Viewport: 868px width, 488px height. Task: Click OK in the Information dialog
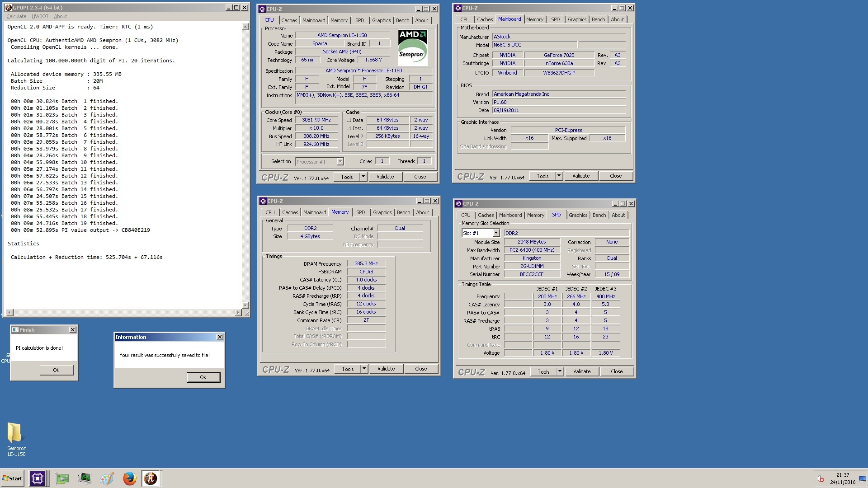click(x=203, y=377)
